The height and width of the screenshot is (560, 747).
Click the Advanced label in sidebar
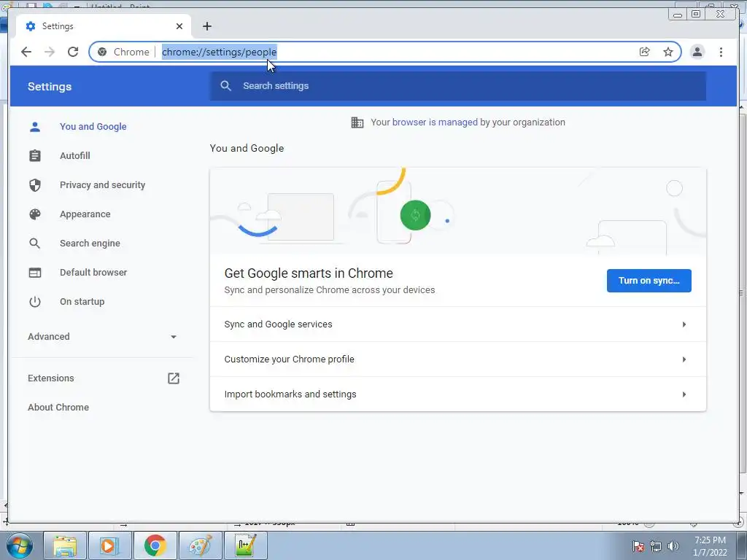point(49,337)
